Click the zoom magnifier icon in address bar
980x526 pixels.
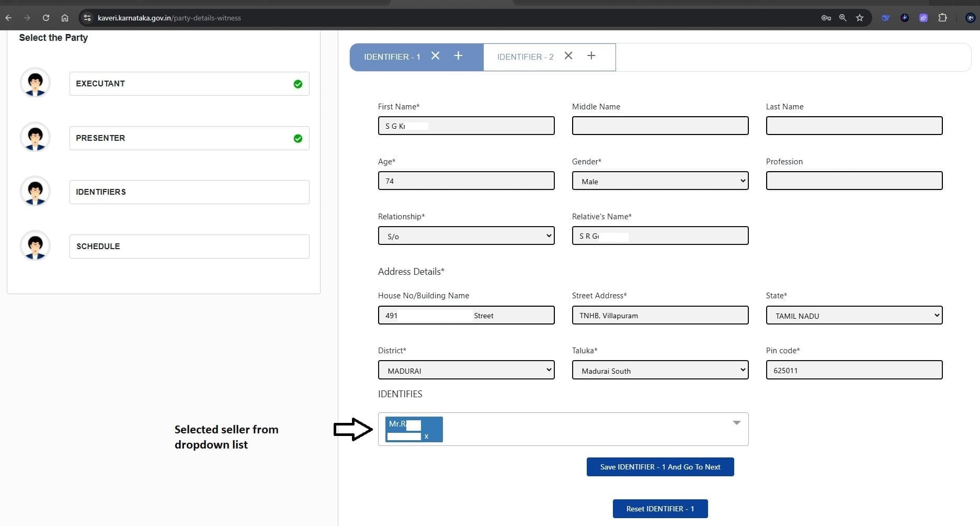[842, 18]
